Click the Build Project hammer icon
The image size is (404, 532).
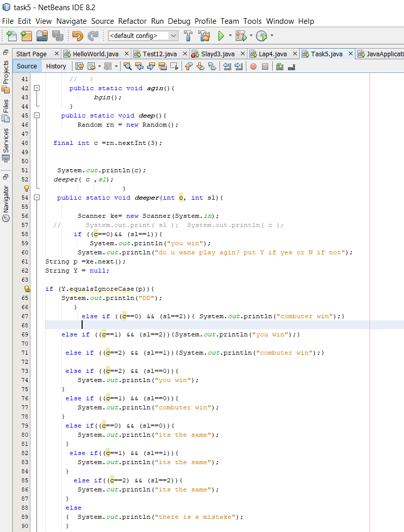[189, 36]
